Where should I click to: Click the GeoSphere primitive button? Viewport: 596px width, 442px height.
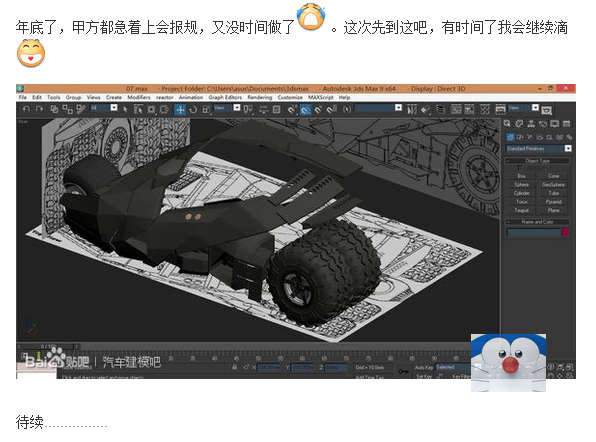coord(553,185)
